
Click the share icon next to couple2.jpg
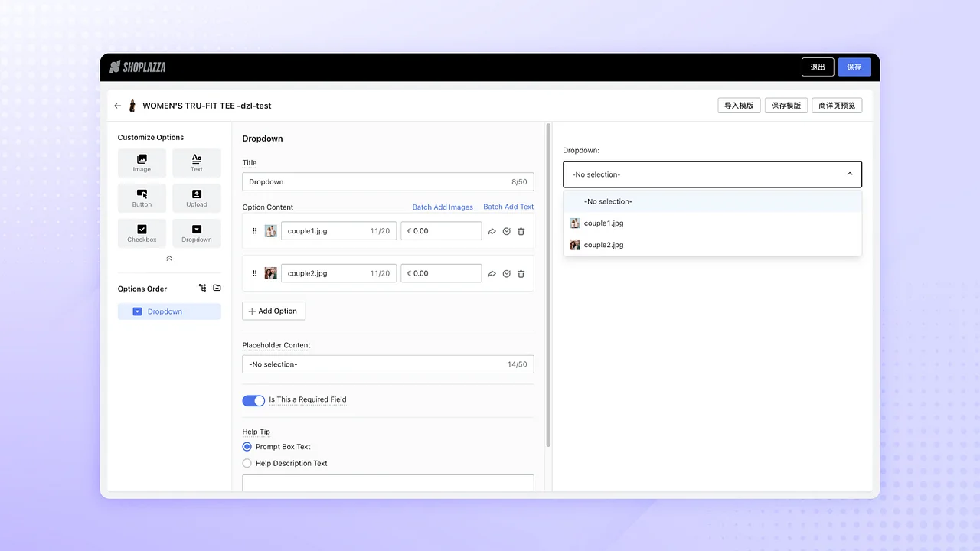(492, 273)
